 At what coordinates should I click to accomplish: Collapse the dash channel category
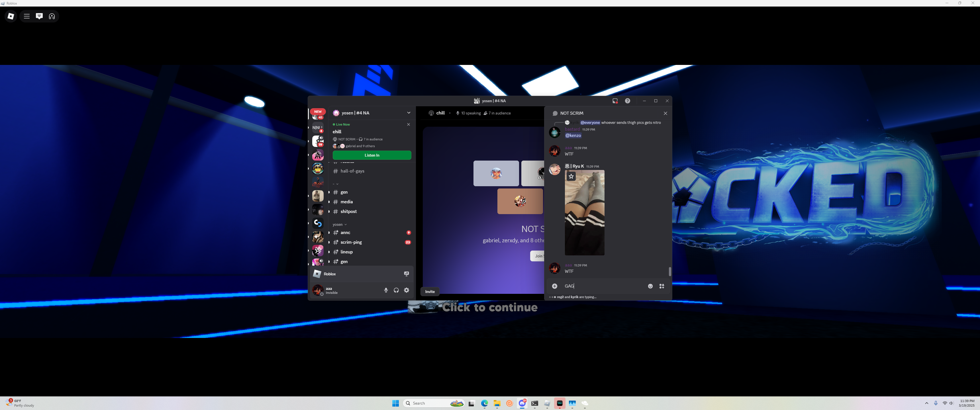pyautogui.click(x=336, y=184)
